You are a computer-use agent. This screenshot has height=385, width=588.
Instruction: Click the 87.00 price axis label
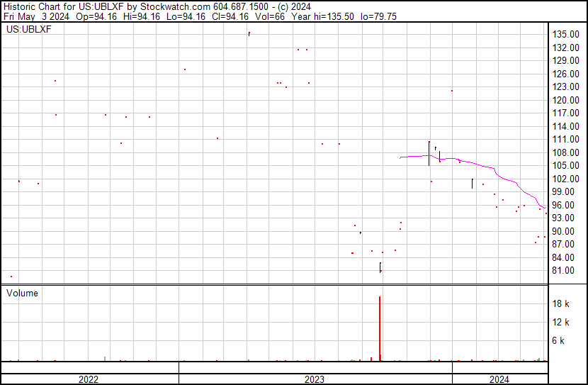point(563,245)
